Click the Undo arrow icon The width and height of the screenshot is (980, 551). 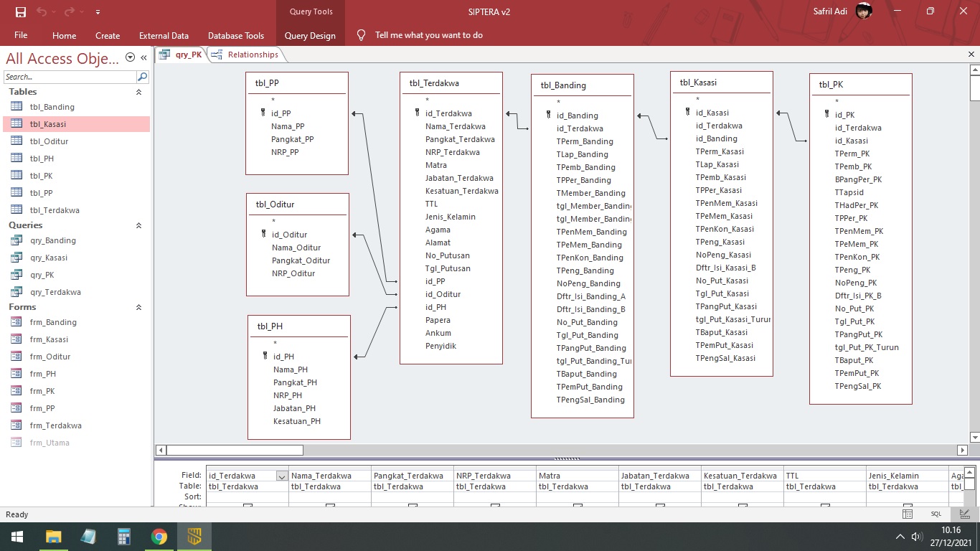42,11
